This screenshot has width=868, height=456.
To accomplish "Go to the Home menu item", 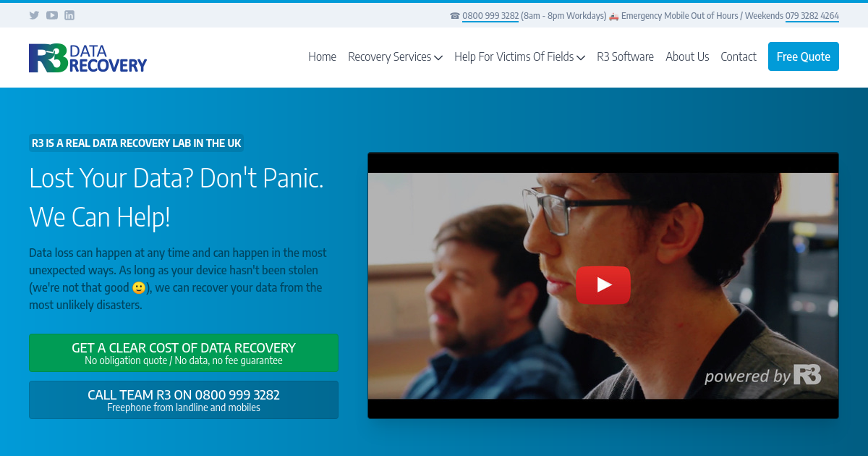I will (x=322, y=56).
